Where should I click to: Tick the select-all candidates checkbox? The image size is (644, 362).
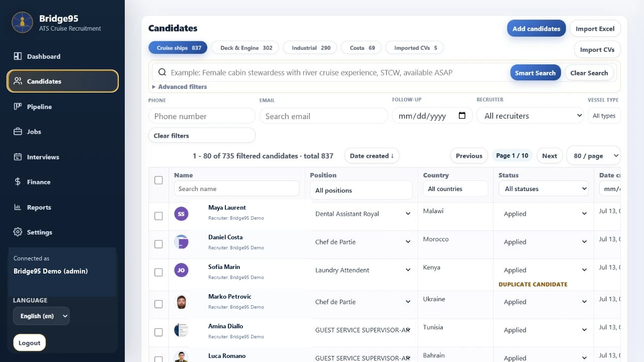coord(158,180)
